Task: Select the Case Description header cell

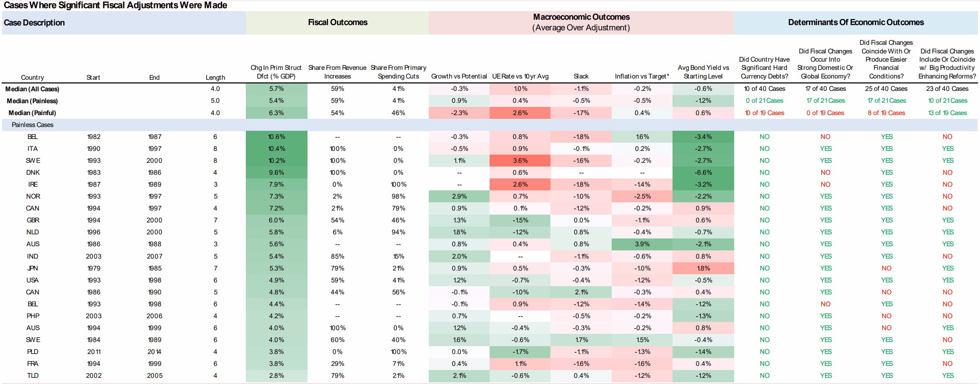Action: (124, 23)
